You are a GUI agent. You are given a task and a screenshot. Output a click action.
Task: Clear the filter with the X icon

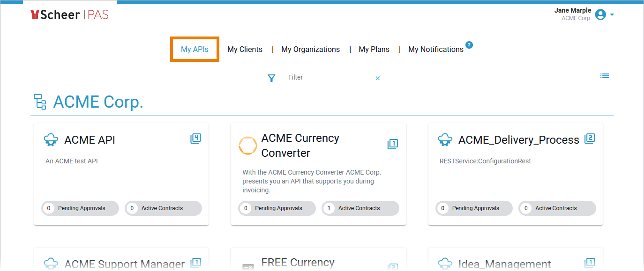377,78
